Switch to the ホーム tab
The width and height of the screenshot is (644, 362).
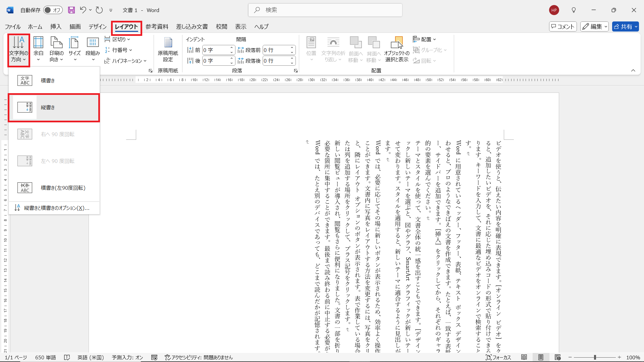click(35, 26)
